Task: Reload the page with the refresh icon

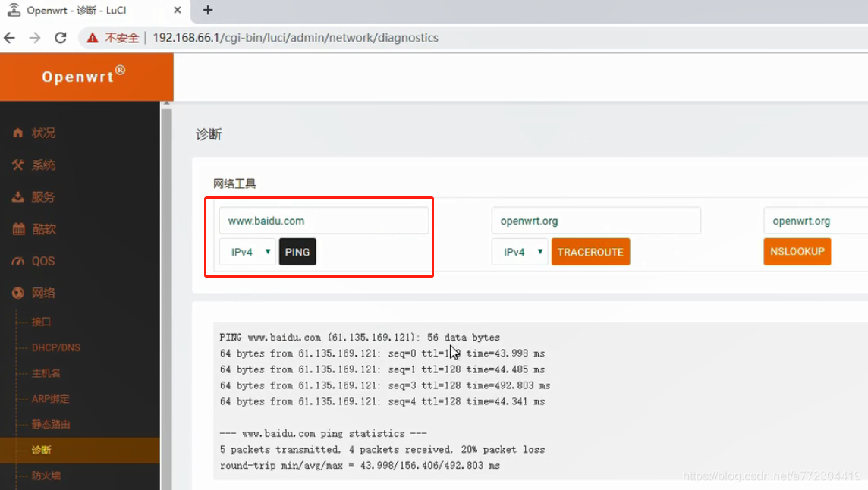Action: (61, 38)
